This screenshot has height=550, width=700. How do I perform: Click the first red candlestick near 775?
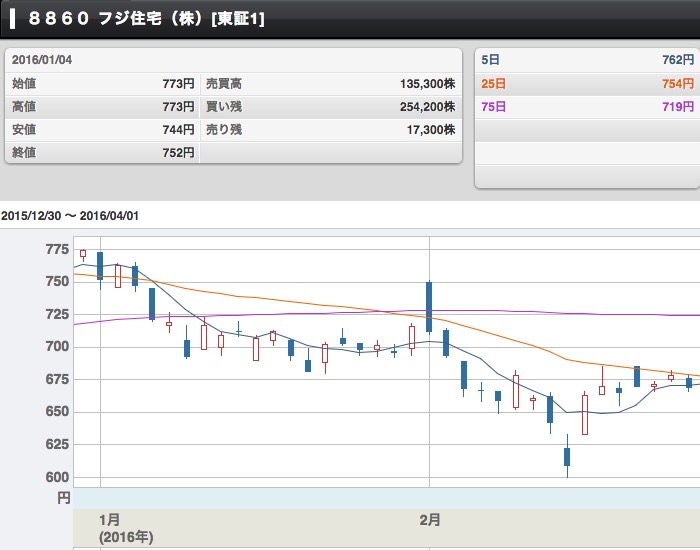pyautogui.click(x=83, y=254)
